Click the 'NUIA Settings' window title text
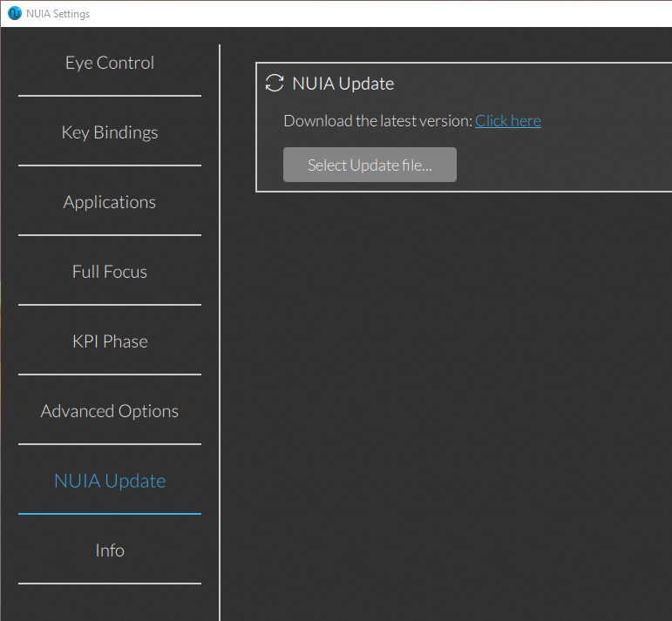The height and width of the screenshot is (621, 672). (x=58, y=14)
